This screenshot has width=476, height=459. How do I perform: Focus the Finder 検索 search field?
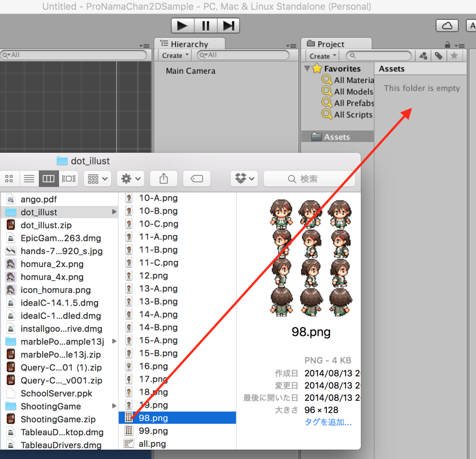pyautogui.click(x=309, y=179)
